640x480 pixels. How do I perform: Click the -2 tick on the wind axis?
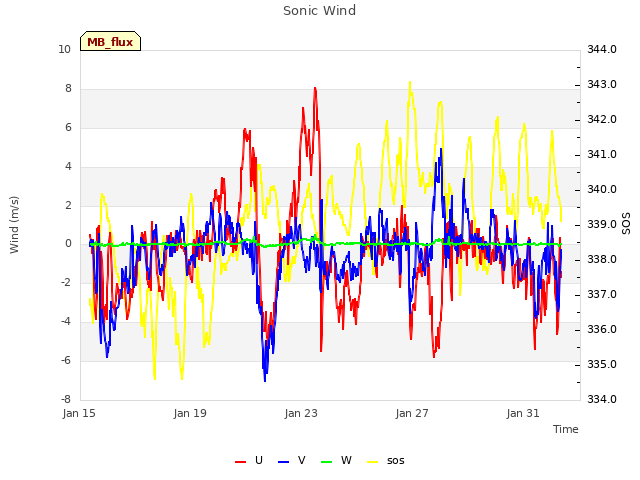(66, 282)
